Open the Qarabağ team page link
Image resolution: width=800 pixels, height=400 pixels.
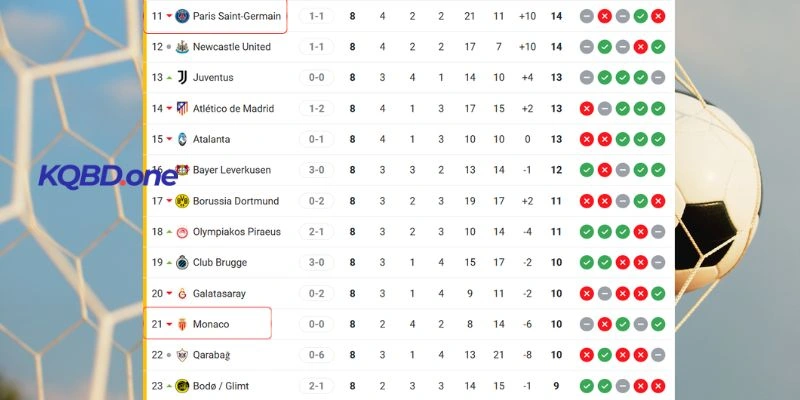(x=218, y=355)
